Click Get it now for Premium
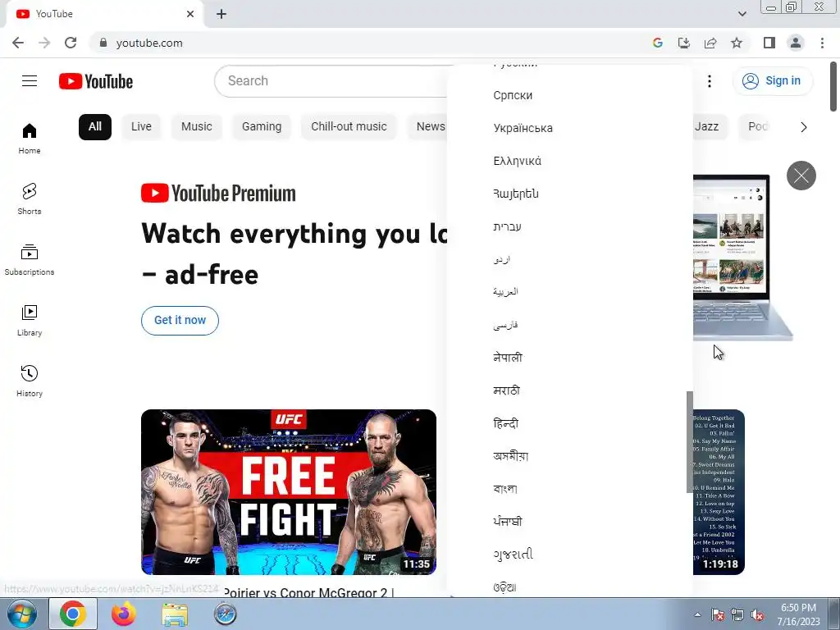 [x=180, y=321]
